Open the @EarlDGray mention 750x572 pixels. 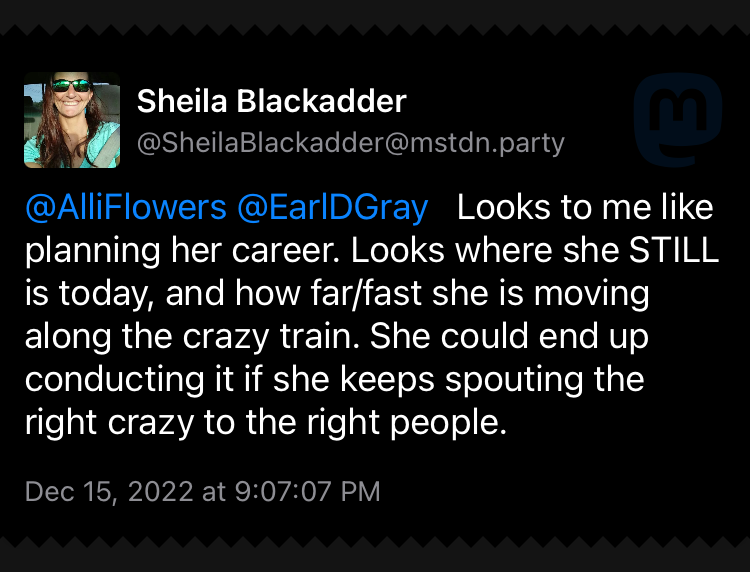(332, 208)
